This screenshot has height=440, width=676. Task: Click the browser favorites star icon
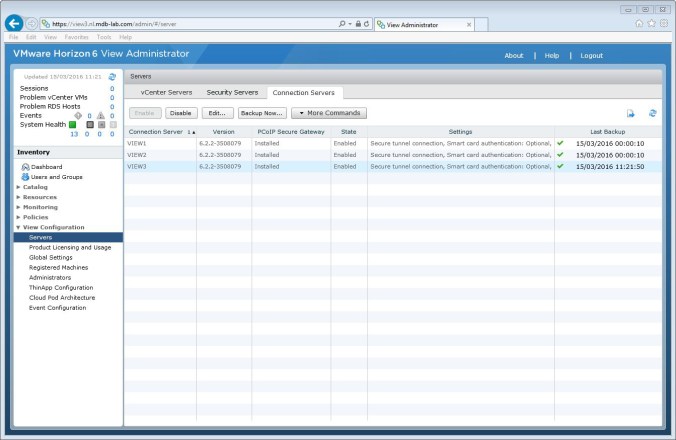[651, 23]
